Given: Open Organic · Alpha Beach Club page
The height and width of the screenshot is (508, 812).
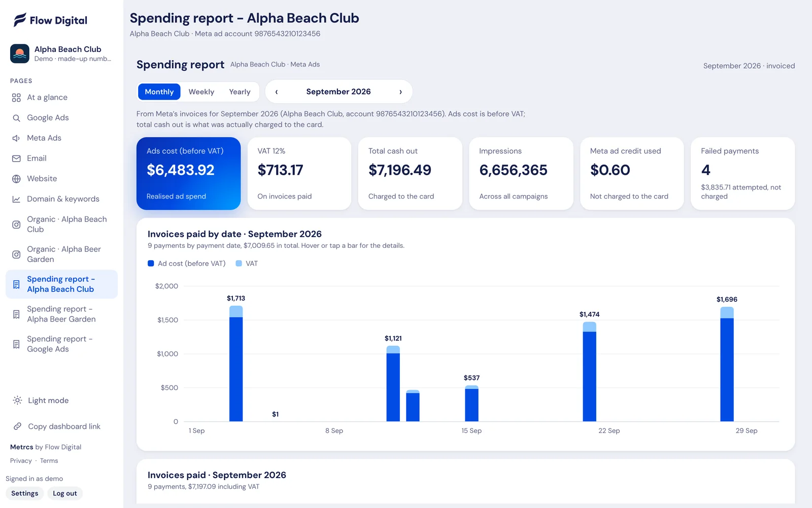Looking at the screenshot, I should [61, 225].
